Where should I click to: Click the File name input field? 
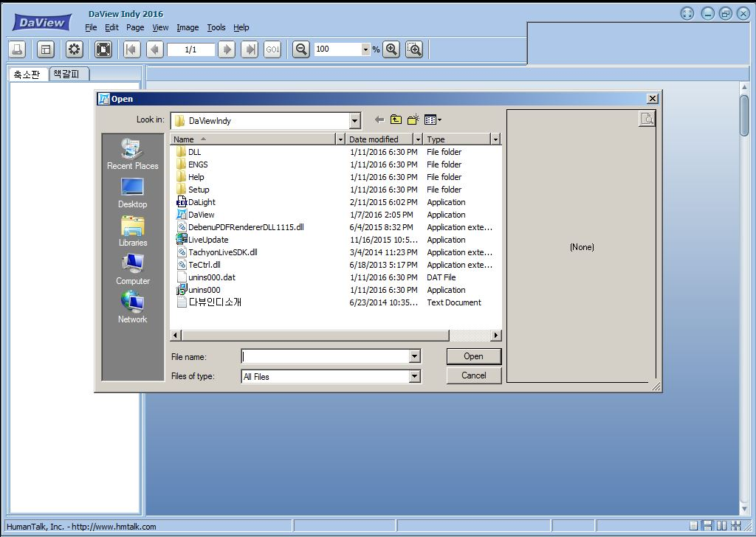click(x=326, y=356)
